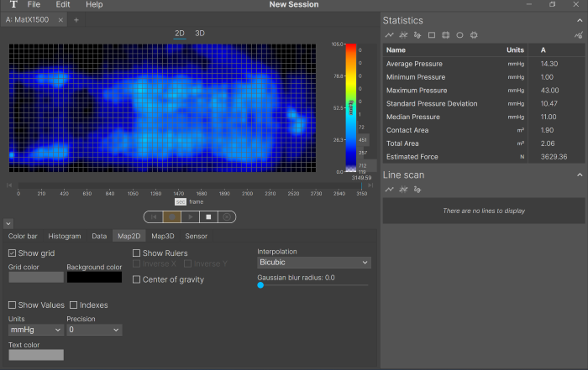Click the rainbow pressure color bar legend
Screen dimensions: 588x370
(350, 108)
